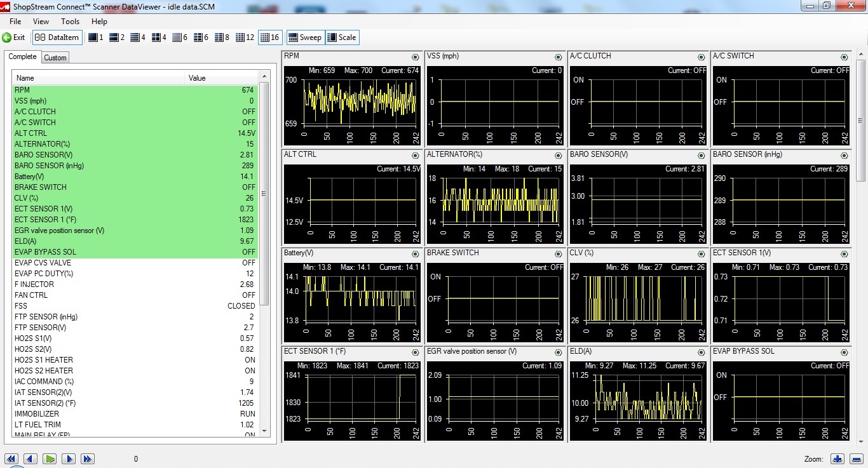This screenshot has width=868, height=468.
Task: Select HO2S S2 HEATER in the list
Action: (x=135, y=371)
